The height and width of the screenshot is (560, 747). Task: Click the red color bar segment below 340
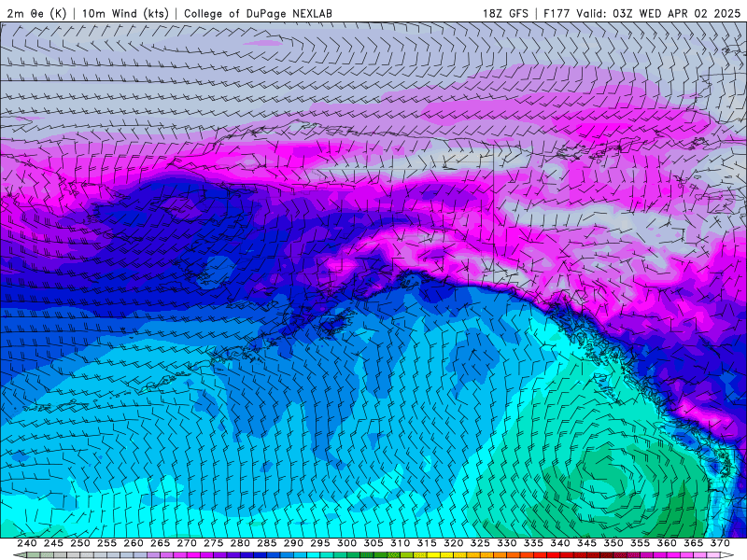pyautogui.click(x=554, y=555)
